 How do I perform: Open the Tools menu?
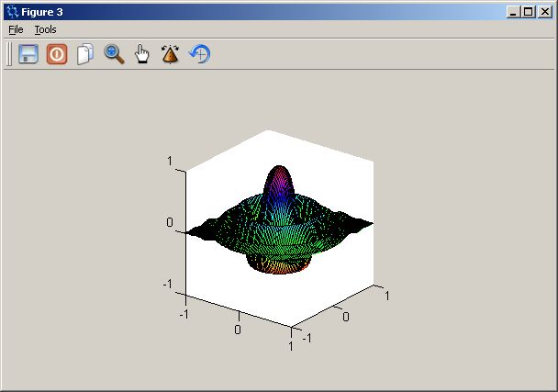pyautogui.click(x=45, y=29)
